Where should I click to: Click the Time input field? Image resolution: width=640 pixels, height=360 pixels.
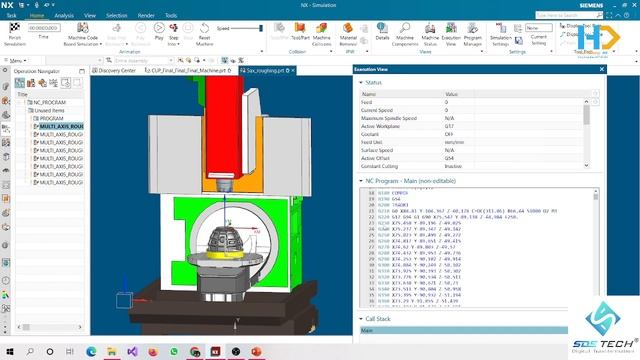(x=44, y=28)
